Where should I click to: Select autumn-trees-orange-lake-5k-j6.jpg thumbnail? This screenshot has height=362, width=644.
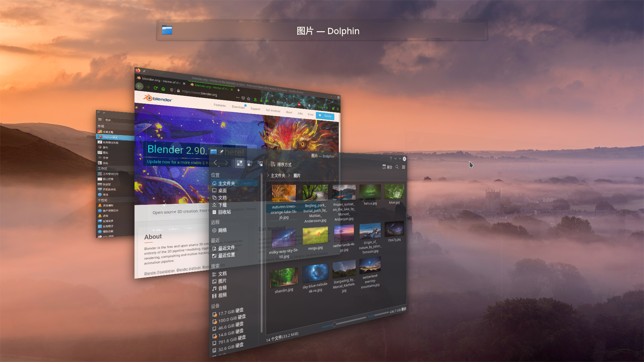click(284, 193)
